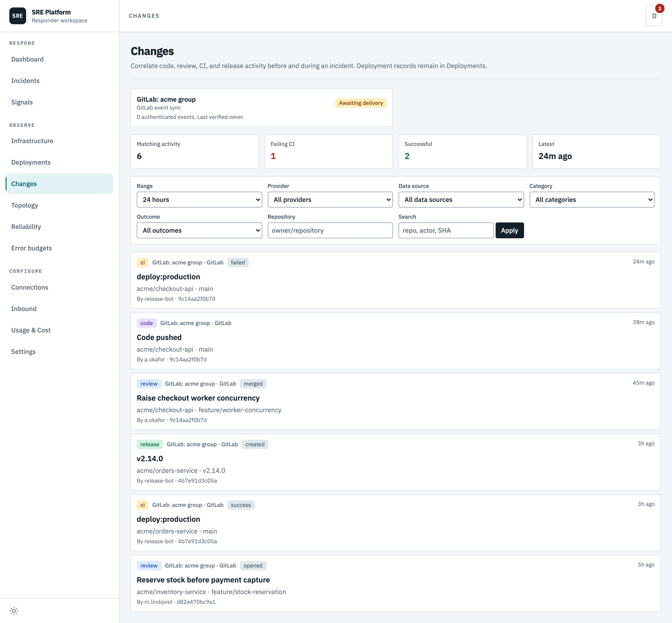Select Changes in the sidebar
This screenshot has width=672, height=623.
[x=59, y=184]
